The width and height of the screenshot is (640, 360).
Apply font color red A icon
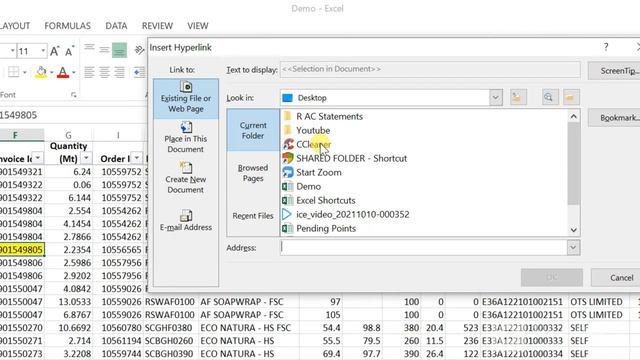(63, 73)
